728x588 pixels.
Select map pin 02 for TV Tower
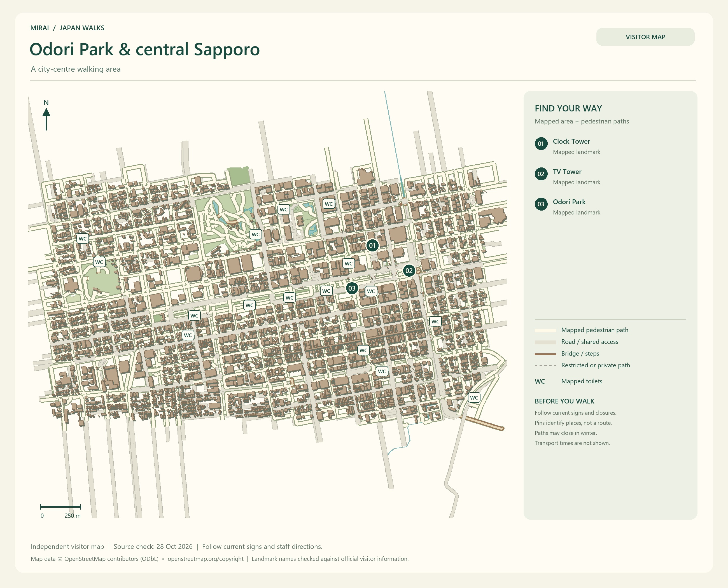409,271
